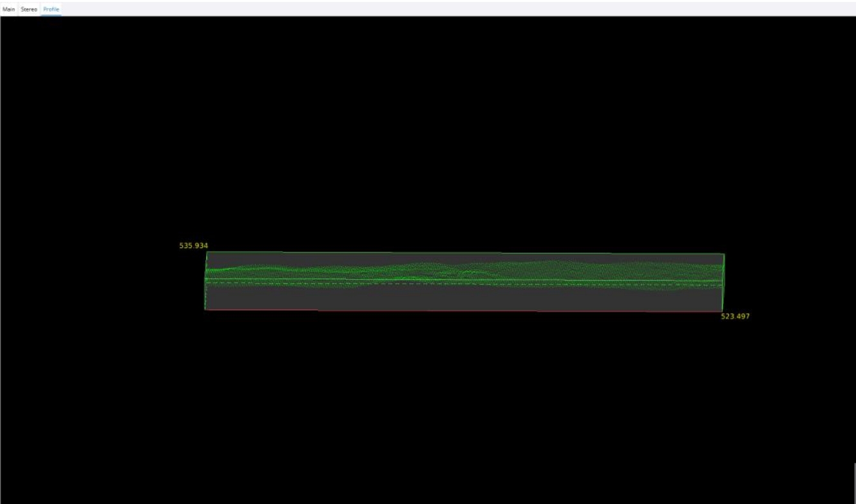This screenshot has width=856, height=504.
Task: Click the 523.497 elevation label
Action: tap(735, 317)
